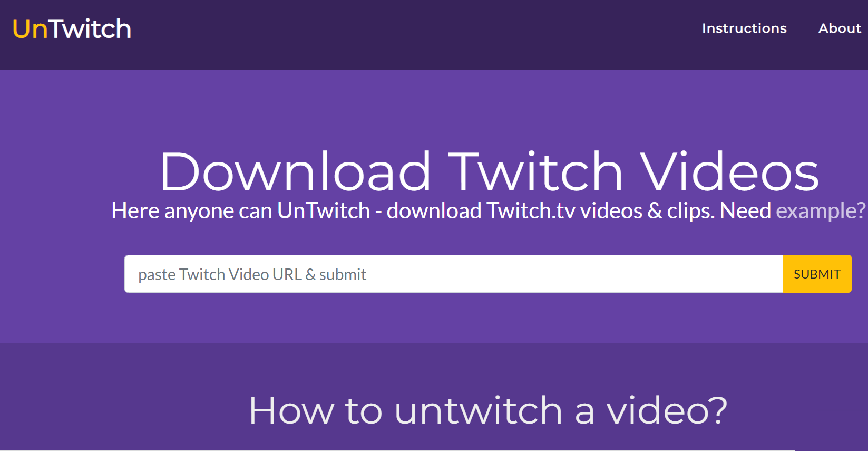Click 'Here anyone can UnTwitch' subtitle text
The height and width of the screenshot is (451, 868).
[x=241, y=211]
